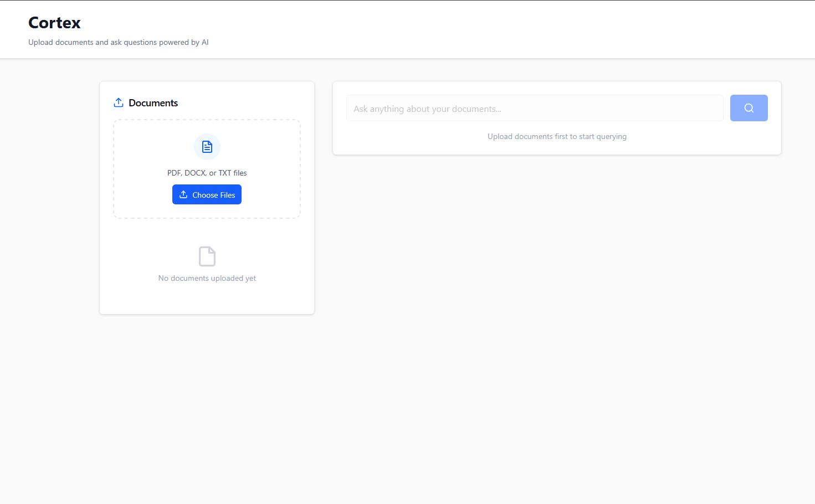Screen dimensions: 815x504
Task: Focus the 'Ask anything about your documents' input
Action: tap(534, 108)
